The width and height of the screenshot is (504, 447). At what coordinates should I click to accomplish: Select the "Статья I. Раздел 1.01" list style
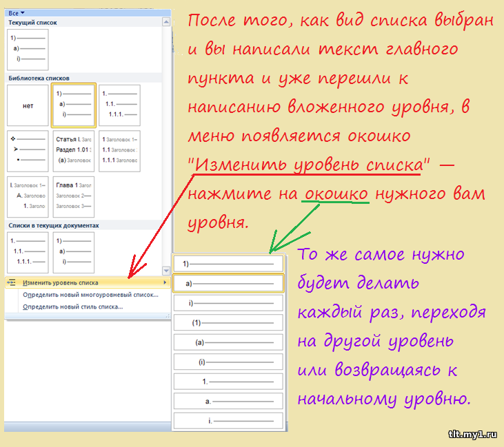tap(72, 151)
